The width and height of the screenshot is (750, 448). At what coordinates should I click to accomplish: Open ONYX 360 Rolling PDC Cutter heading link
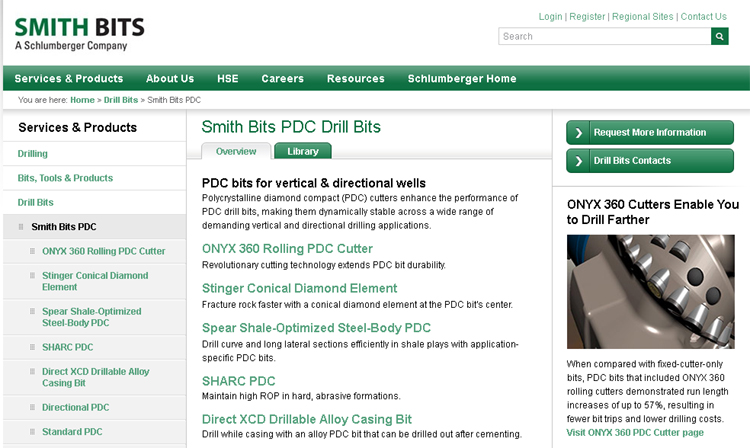(287, 249)
